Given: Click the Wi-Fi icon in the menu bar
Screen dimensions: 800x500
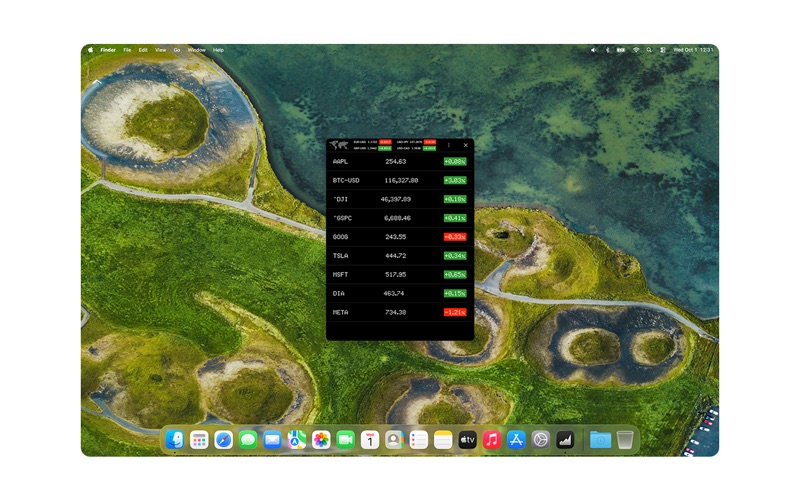Looking at the screenshot, I should [x=636, y=50].
